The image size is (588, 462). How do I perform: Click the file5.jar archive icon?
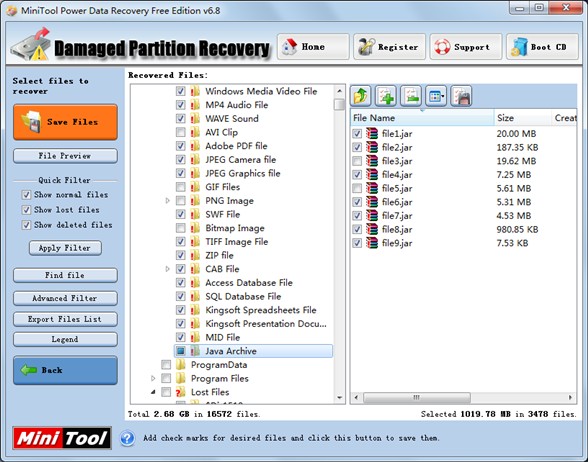pos(372,188)
